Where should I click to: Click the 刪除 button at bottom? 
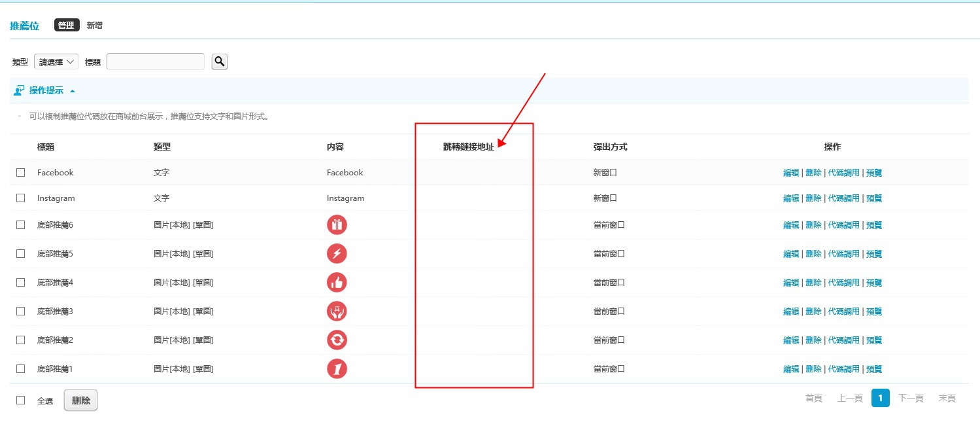[81, 400]
